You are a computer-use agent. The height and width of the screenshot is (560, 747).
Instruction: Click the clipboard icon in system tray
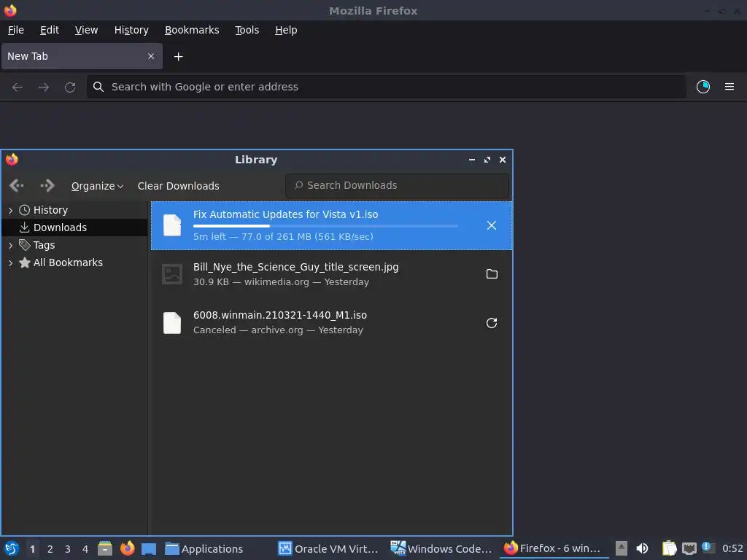(x=669, y=548)
